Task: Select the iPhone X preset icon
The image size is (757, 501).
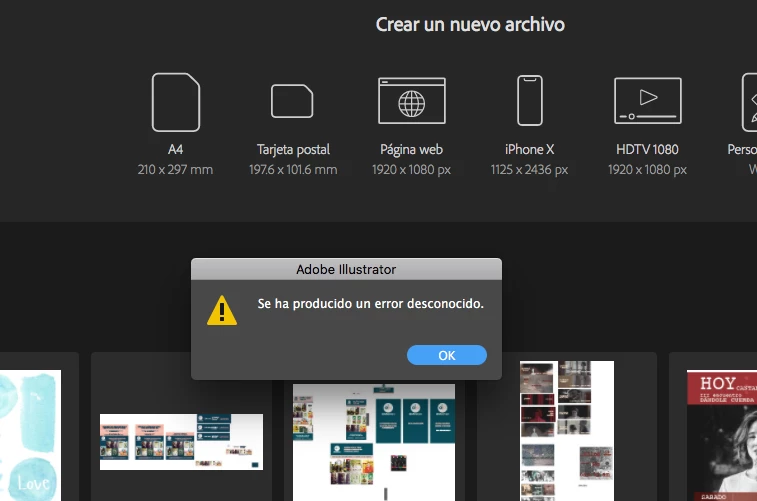Action: 530,100
